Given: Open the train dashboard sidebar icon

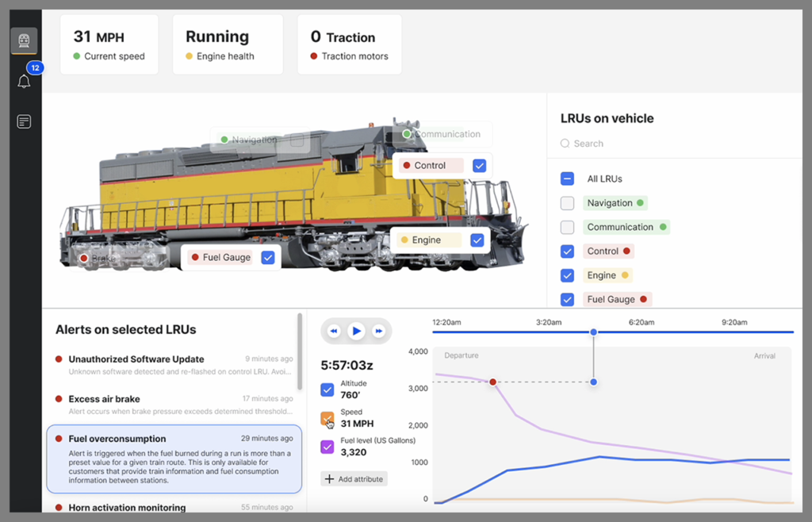Looking at the screenshot, I should pos(24,40).
